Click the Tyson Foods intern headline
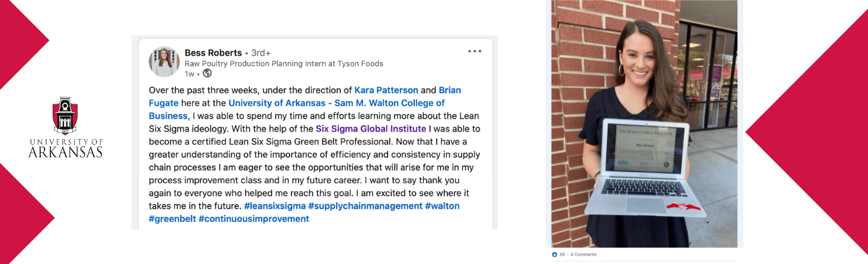868x264 pixels. point(284,63)
